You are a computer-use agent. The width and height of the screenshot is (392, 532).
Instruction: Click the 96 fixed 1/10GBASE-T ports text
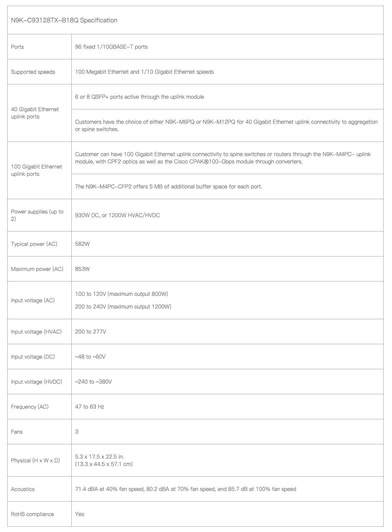tap(111, 47)
